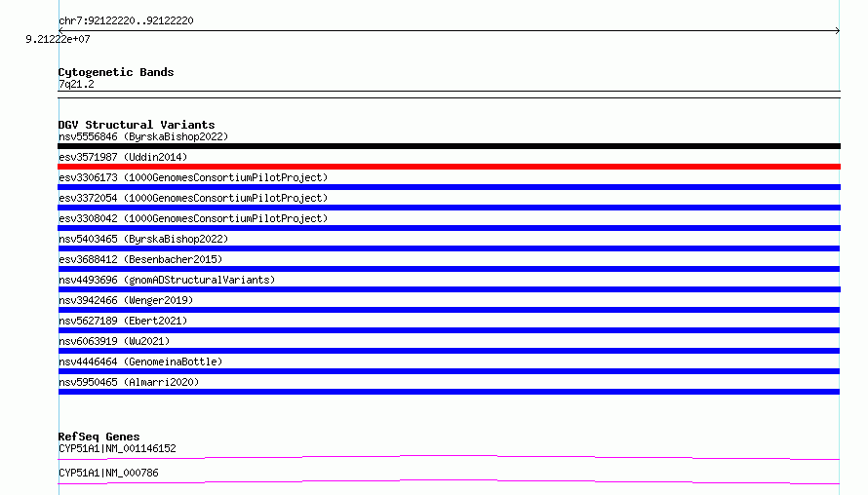
Task: Select the DGV Structural Variants heading
Action: pos(137,125)
